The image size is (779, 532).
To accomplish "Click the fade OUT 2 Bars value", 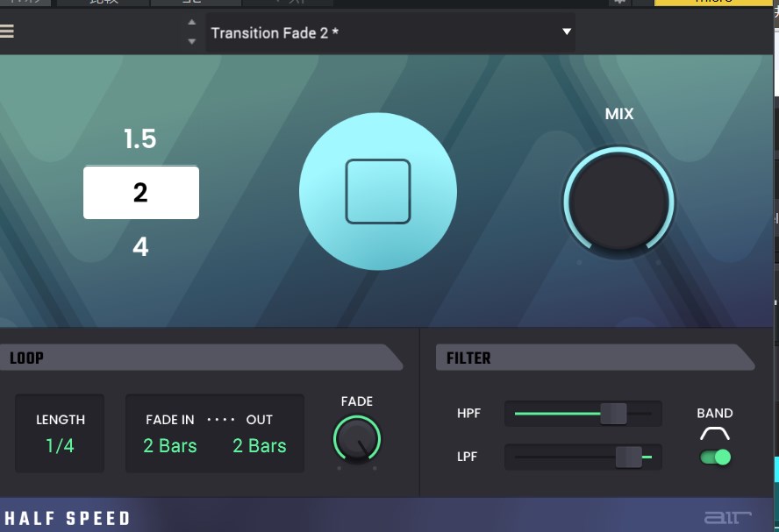I will [260, 445].
